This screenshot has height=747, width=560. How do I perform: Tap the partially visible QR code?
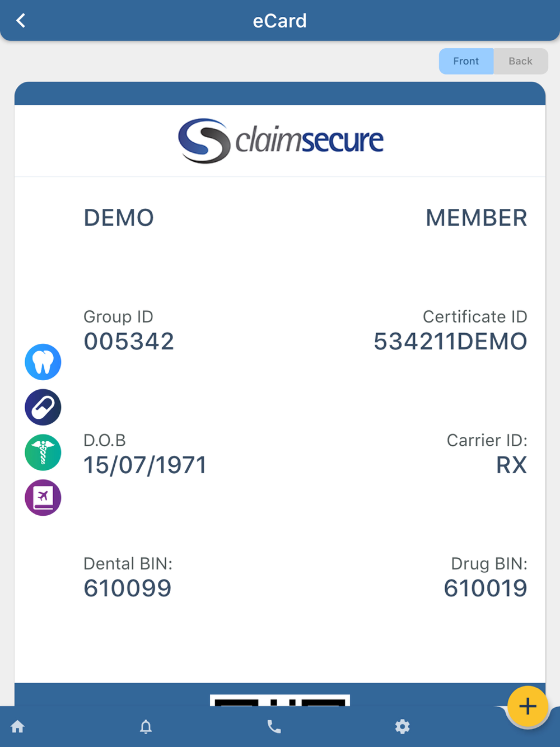280,700
